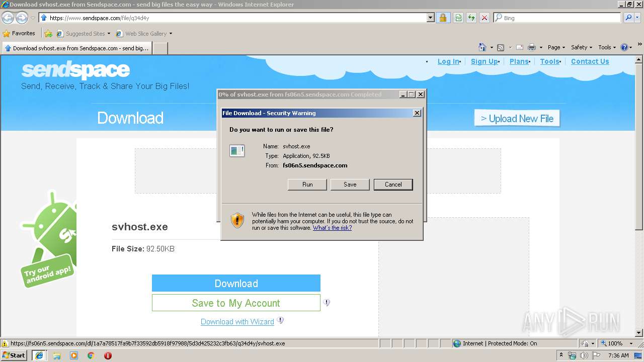
Task: Click Run in the File Download dialog
Action: point(307,185)
